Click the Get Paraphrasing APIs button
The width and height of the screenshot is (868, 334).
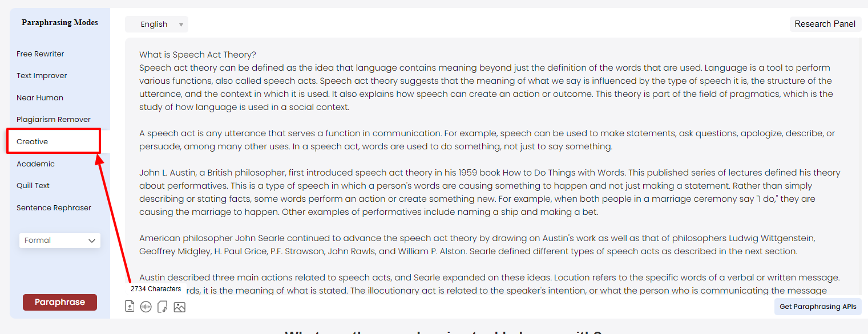(818, 307)
